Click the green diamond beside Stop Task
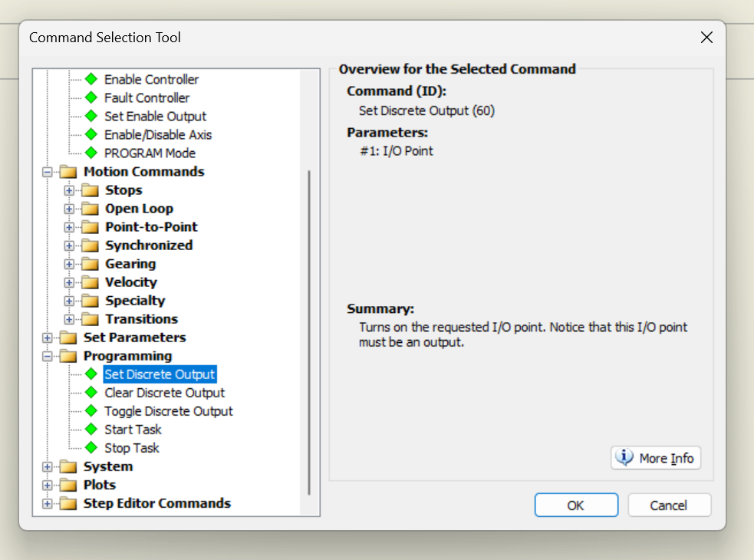 pos(91,448)
